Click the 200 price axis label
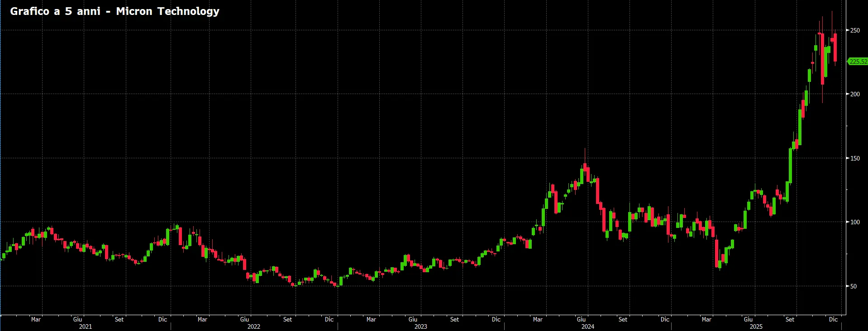The height and width of the screenshot is (331, 868). point(855,94)
